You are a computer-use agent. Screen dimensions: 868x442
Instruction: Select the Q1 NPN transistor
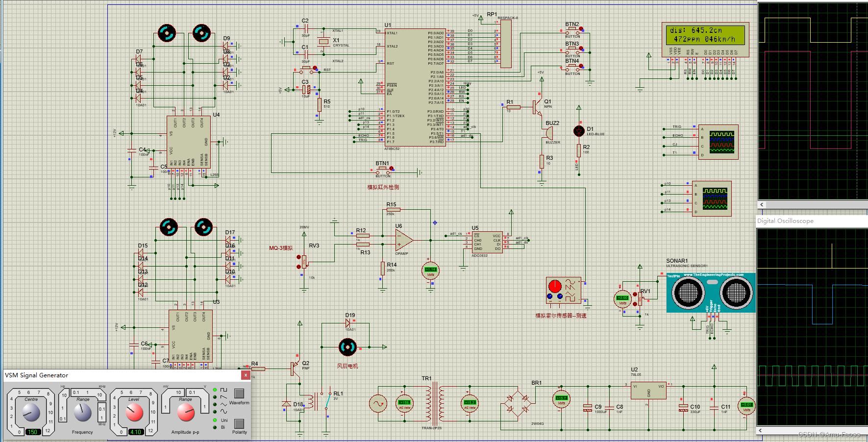538,107
